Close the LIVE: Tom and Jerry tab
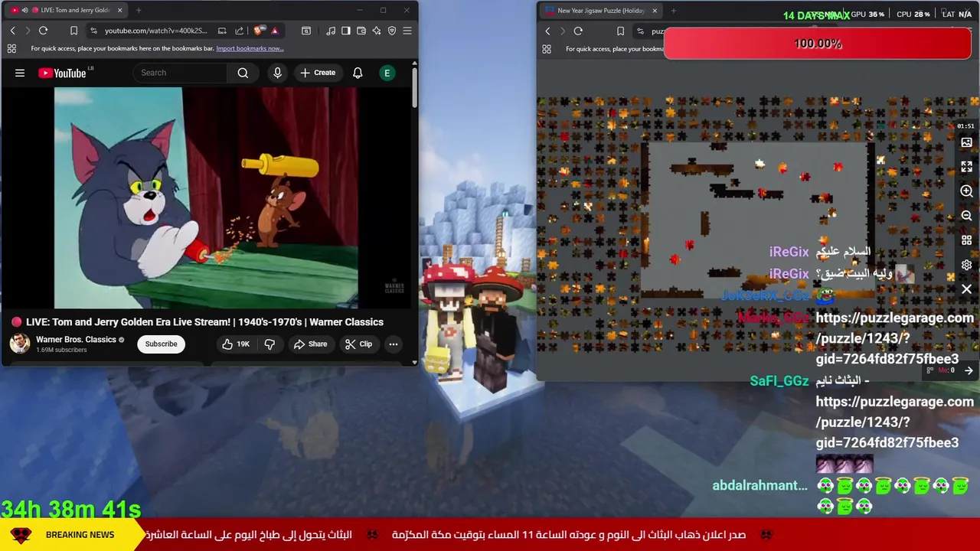Screen dimensions: 980x551 point(119,10)
